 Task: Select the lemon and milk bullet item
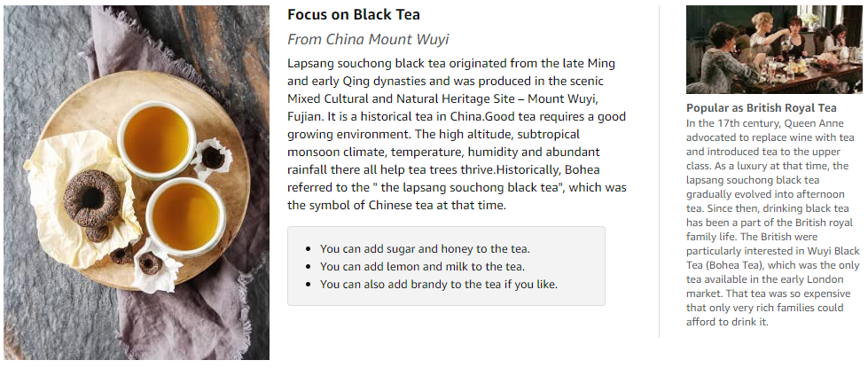[x=422, y=267]
